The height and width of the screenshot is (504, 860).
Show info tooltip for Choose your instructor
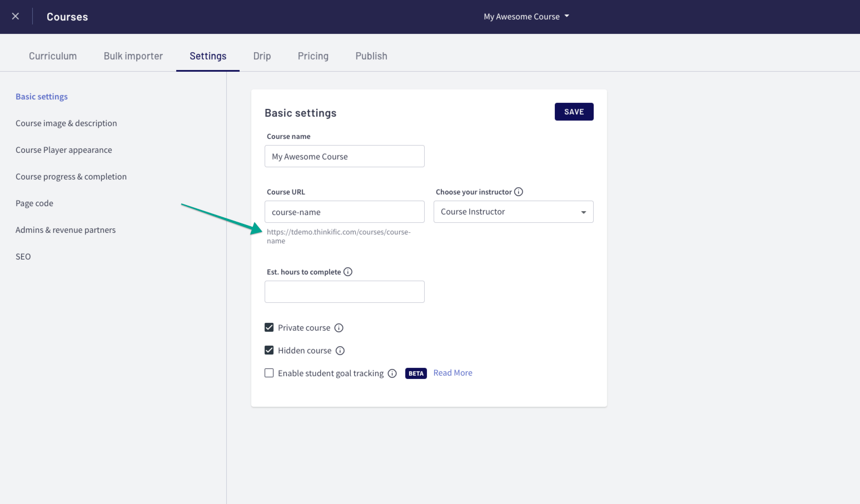click(x=519, y=192)
